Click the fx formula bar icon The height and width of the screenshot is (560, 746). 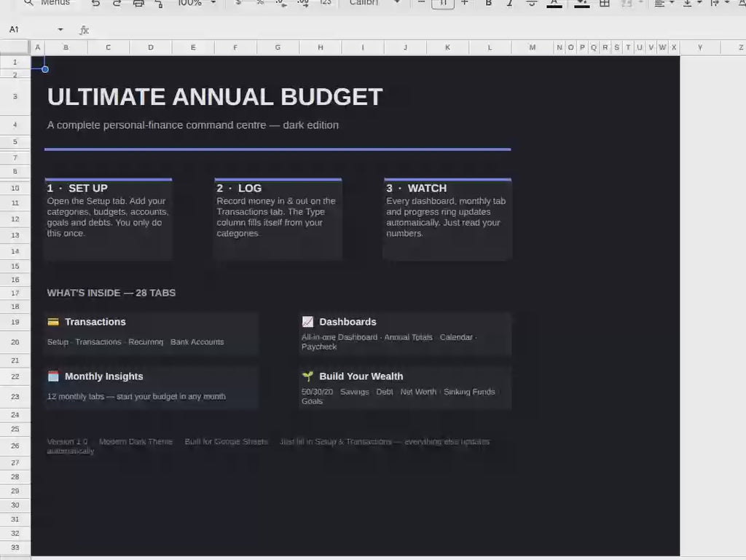point(84,30)
